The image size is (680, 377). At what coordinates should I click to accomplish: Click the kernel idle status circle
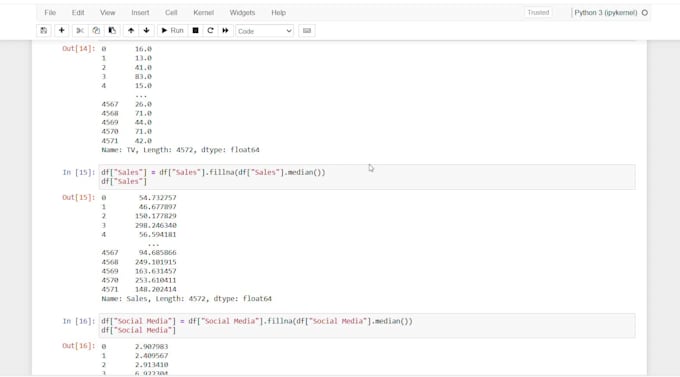[645, 13]
